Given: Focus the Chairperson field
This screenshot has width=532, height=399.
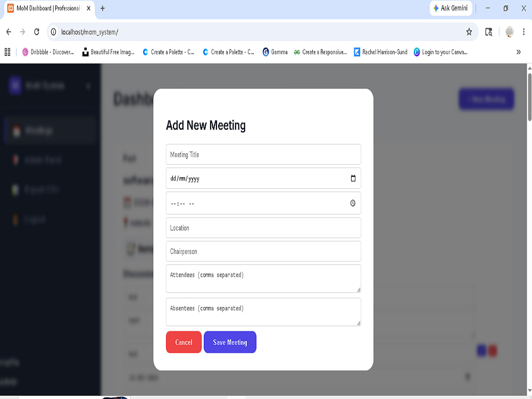Looking at the screenshot, I should point(263,252).
